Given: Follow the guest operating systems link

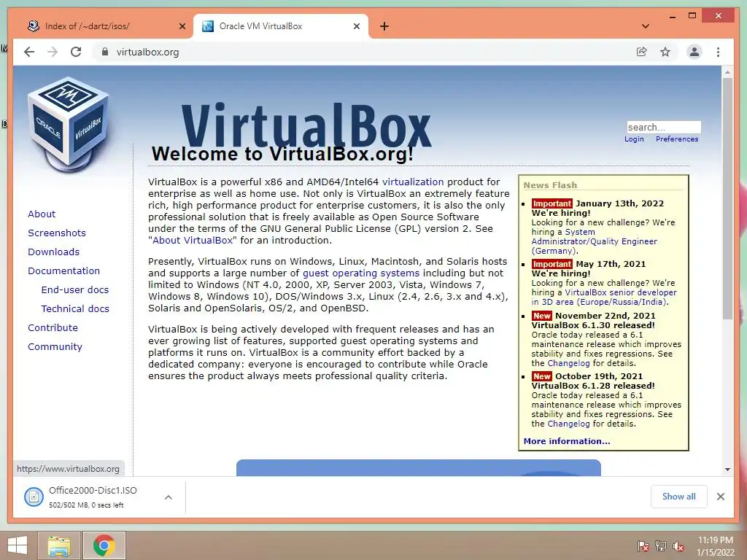Looking at the screenshot, I should click(361, 273).
